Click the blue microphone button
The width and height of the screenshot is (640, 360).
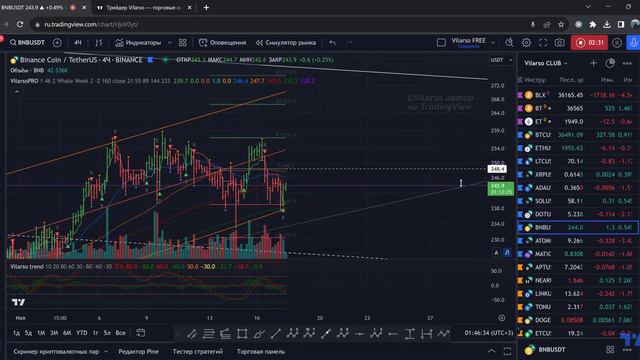[x=633, y=42]
